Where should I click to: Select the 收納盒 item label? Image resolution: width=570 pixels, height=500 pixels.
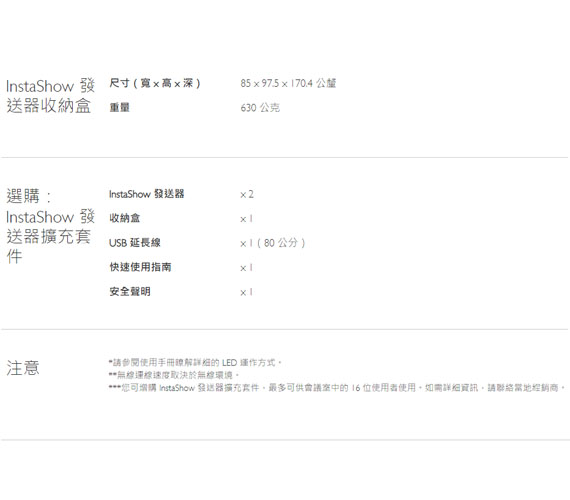(x=125, y=218)
